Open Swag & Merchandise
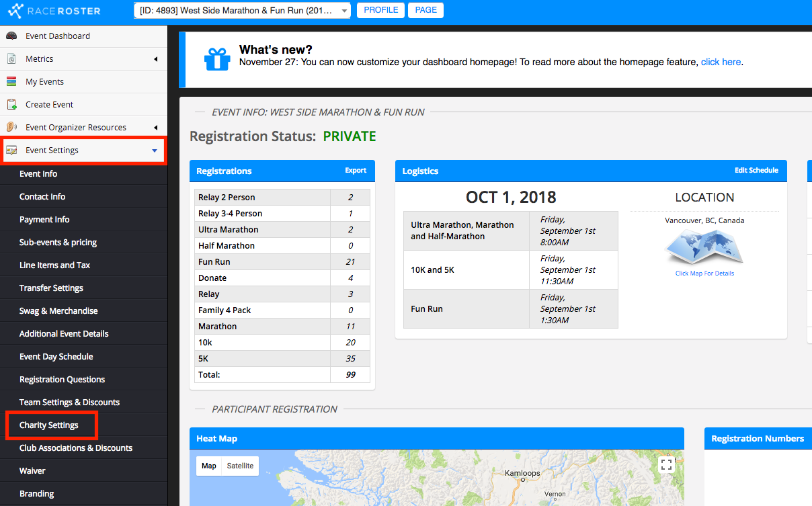Image resolution: width=812 pixels, height=506 pixels. [x=83, y=310]
